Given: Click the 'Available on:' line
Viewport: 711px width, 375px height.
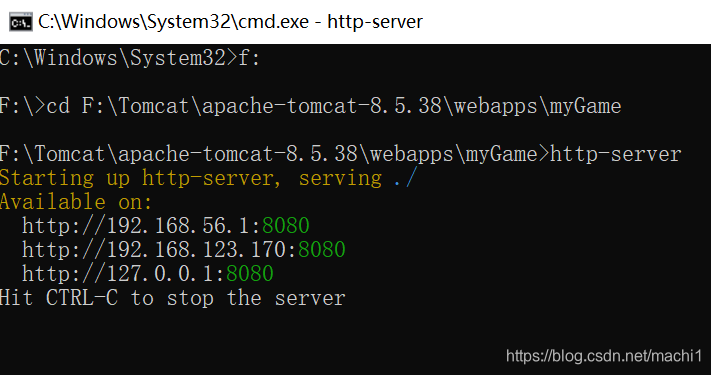Looking at the screenshot, I should [76, 202].
